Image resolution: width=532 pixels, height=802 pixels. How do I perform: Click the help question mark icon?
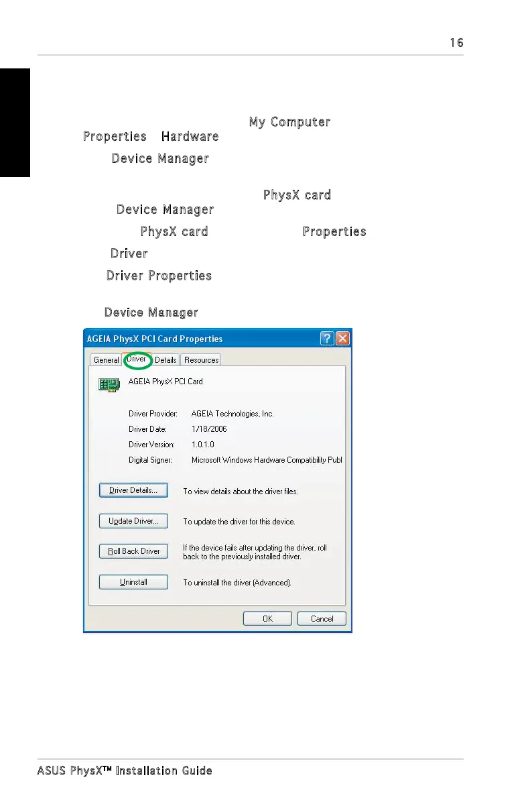[327, 338]
